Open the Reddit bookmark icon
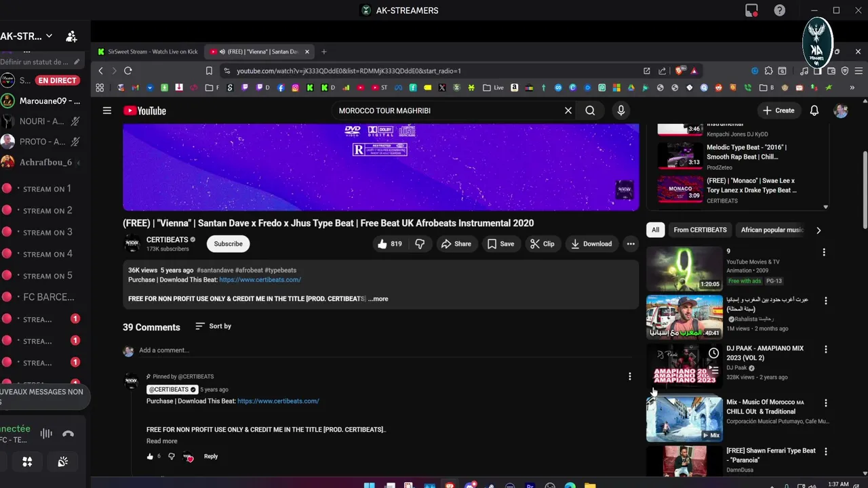Screen dimensions: 868x488 tap(719, 87)
